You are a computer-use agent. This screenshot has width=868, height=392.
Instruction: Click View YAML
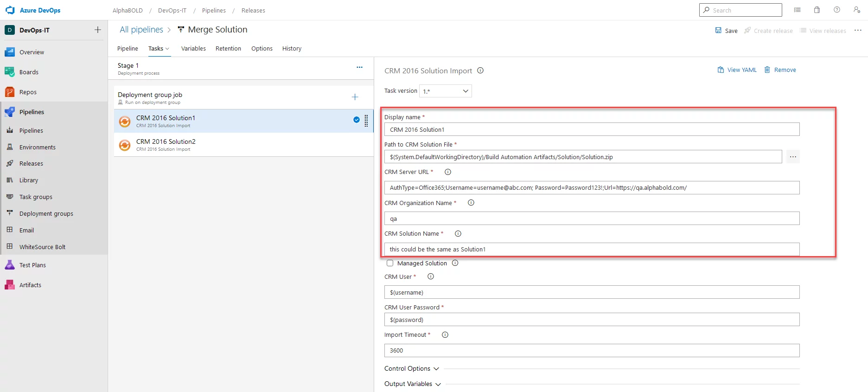click(x=737, y=70)
